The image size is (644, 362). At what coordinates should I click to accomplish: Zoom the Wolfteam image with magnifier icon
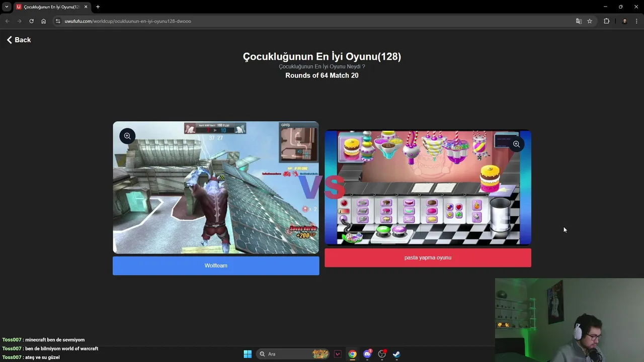point(127,136)
